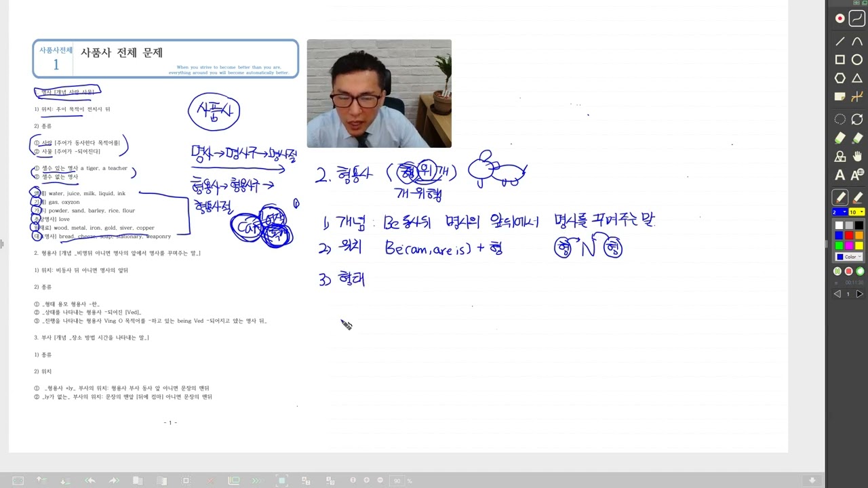Screen dimensions: 868x488
Task: Insert a yellow sticky note
Action: [840, 96]
